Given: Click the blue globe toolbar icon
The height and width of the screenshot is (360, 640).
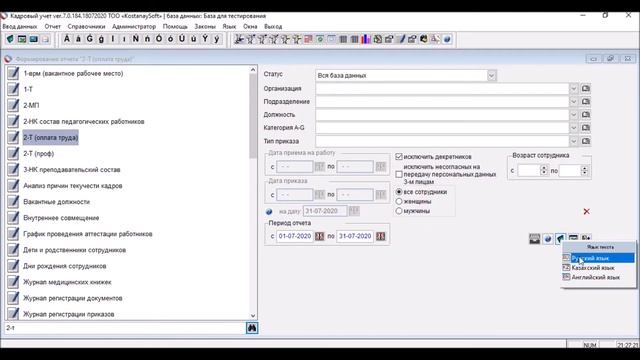Looking at the screenshot, I should pyautogui.click(x=447, y=39).
